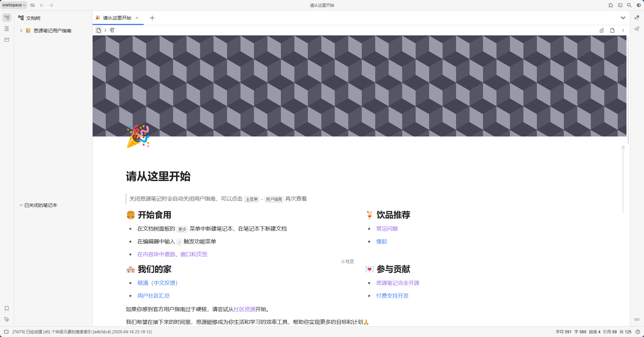Image resolution: width=644 pixels, height=337 pixels.
Task: Click the document progress slider handle
Action: pos(623,147)
